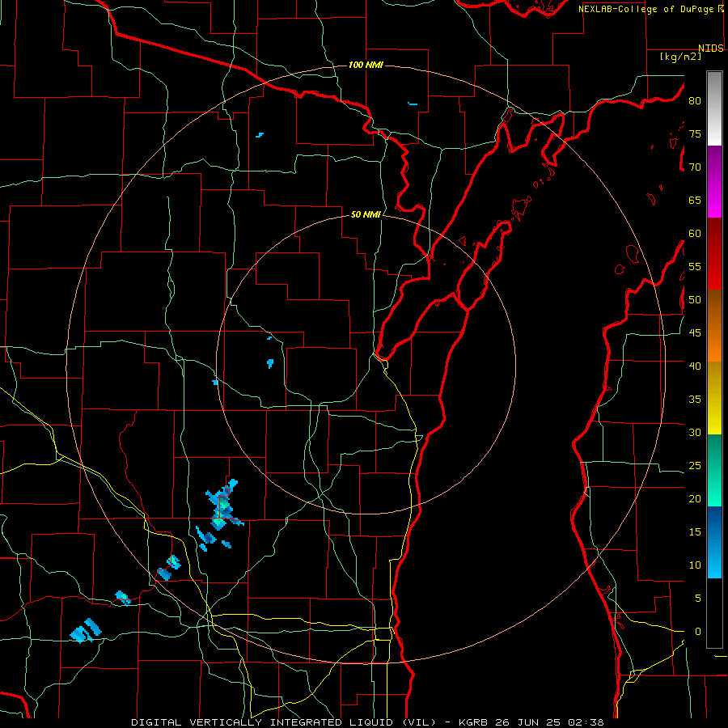The width and height of the screenshot is (728, 728).
Task: Click the 60 value on color scale
Action: click(x=695, y=234)
